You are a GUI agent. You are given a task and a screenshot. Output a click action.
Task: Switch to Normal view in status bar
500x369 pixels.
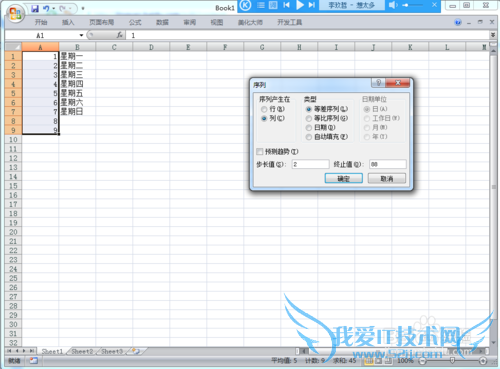tap(368, 361)
